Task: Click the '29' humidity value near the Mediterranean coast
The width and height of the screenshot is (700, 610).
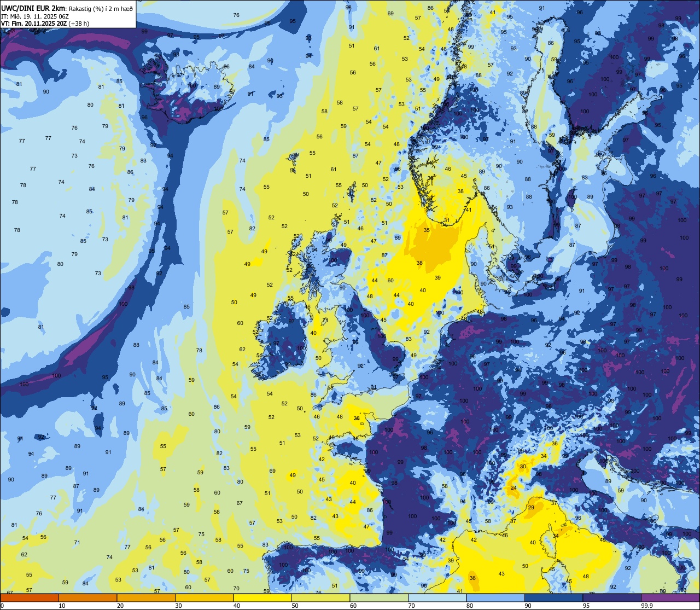Action: click(531, 508)
